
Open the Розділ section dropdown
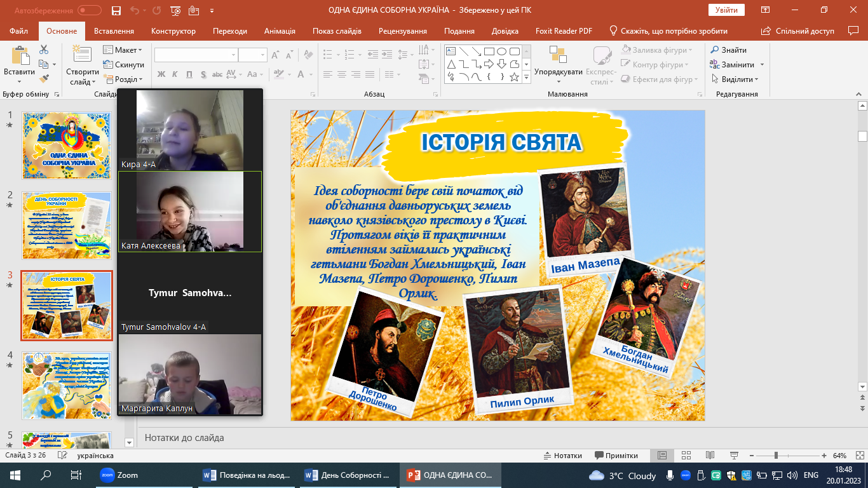(x=123, y=79)
